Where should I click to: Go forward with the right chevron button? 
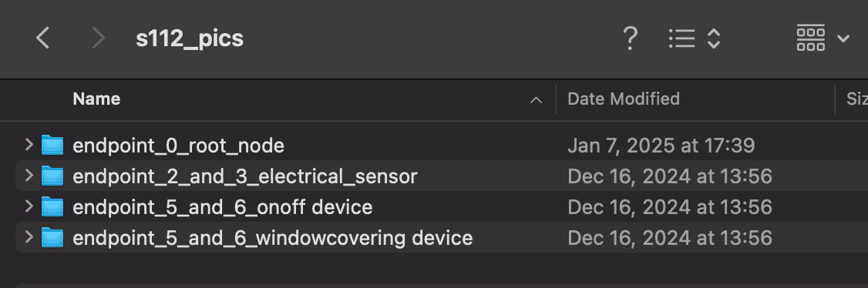coord(98,39)
